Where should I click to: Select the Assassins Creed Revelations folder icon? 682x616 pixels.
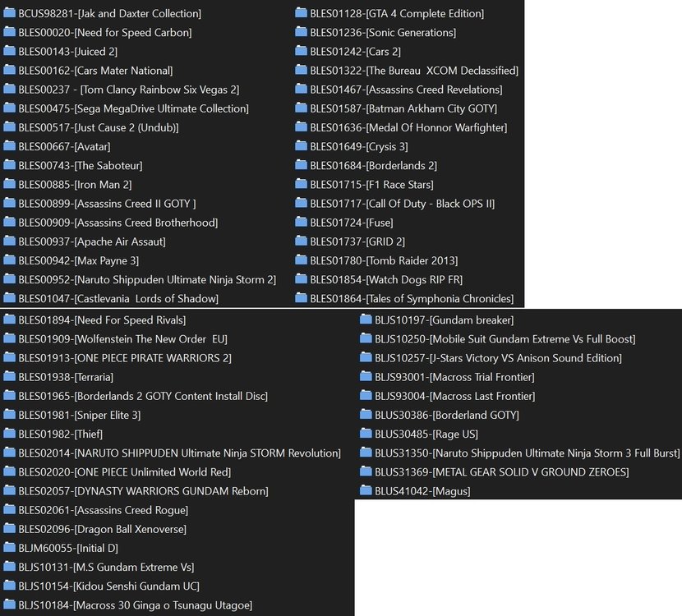pyautogui.click(x=301, y=90)
